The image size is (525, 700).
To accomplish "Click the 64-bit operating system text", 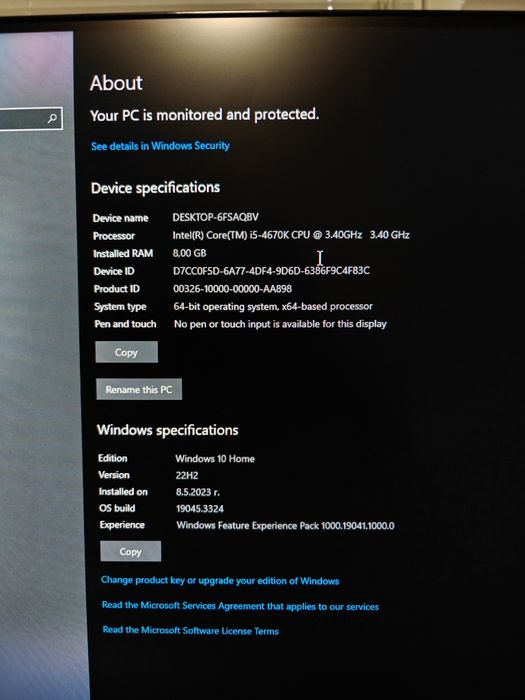I will (273, 306).
